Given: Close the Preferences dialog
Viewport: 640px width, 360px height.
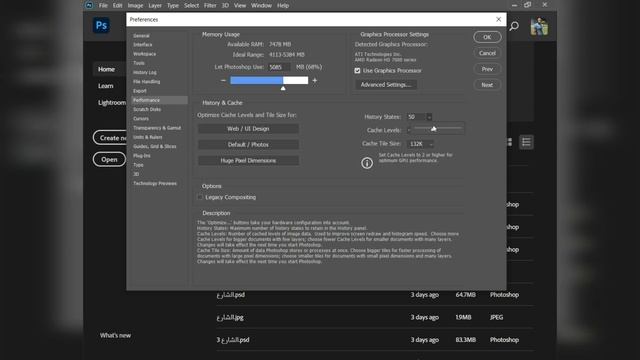Looking at the screenshot, I should pos(498,20).
